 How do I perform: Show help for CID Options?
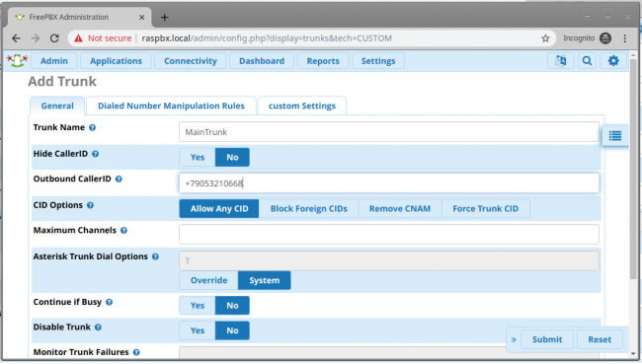(x=91, y=205)
